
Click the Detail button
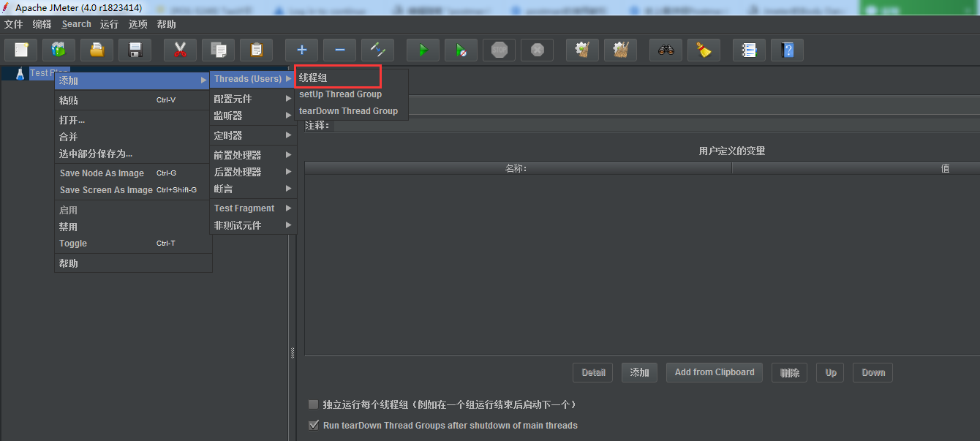click(593, 372)
